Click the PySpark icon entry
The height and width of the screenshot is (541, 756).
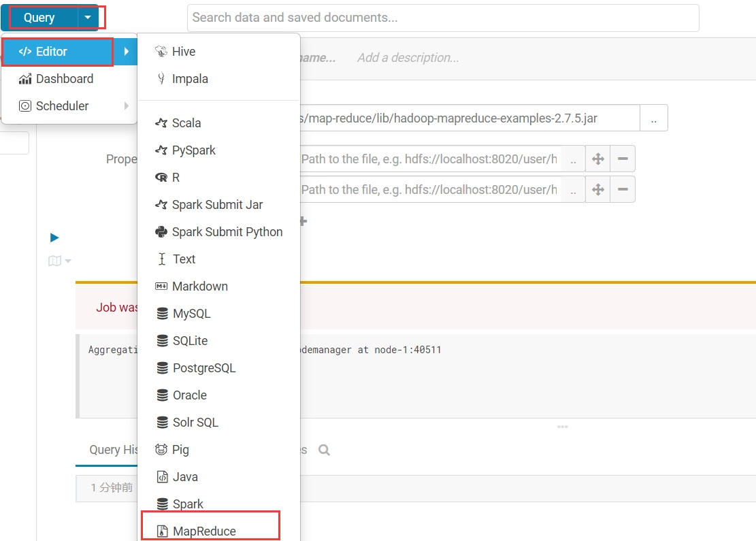click(161, 150)
